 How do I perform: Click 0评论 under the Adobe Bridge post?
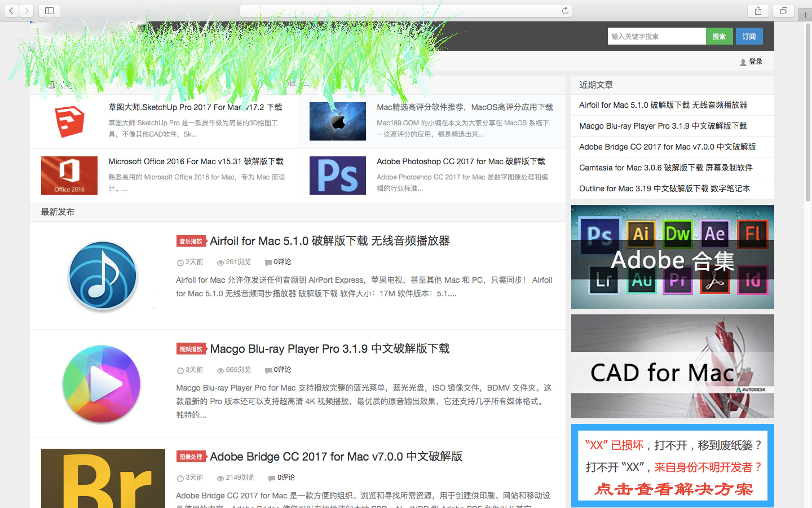point(286,478)
